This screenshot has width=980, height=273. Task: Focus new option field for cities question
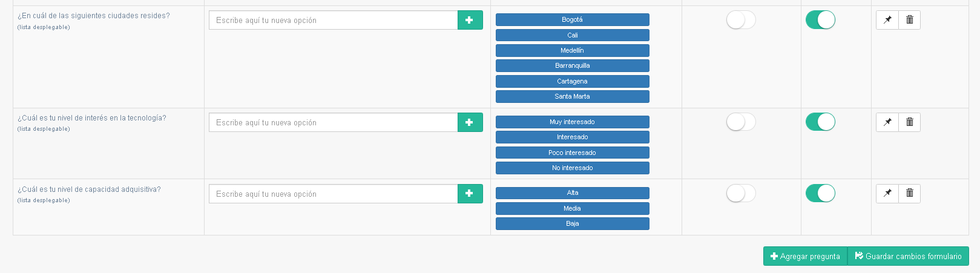pyautogui.click(x=334, y=20)
